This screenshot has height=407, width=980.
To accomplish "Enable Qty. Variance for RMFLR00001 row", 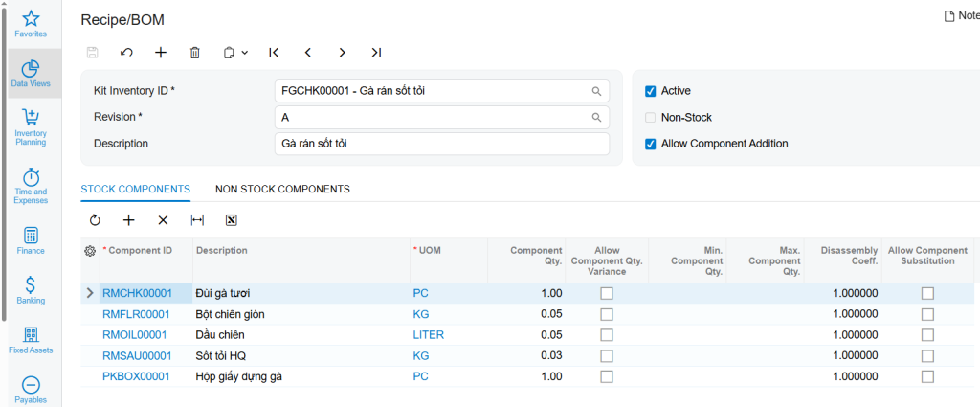I will [x=606, y=314].
